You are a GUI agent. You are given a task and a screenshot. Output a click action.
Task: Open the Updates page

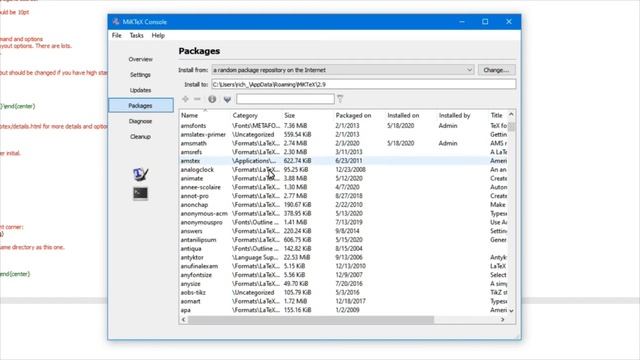point(140,90)
